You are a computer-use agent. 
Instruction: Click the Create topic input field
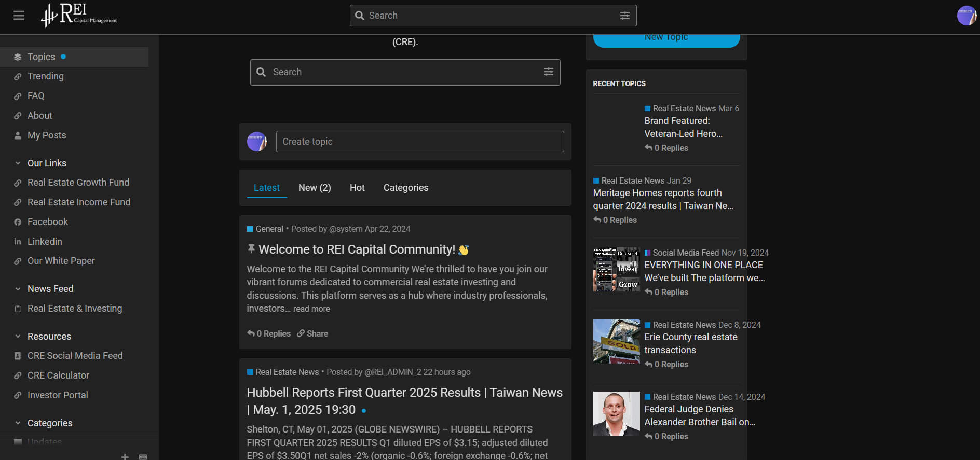click(420, 142)
